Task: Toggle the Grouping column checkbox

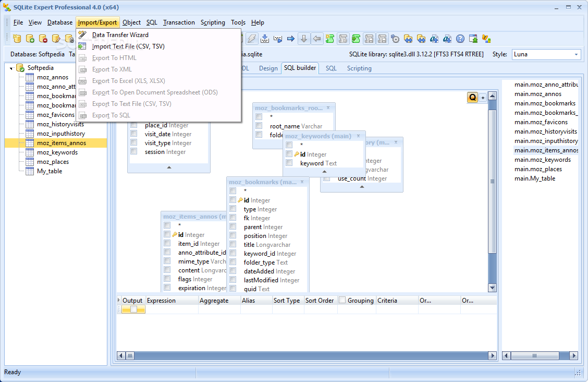Action: (342, 300)
